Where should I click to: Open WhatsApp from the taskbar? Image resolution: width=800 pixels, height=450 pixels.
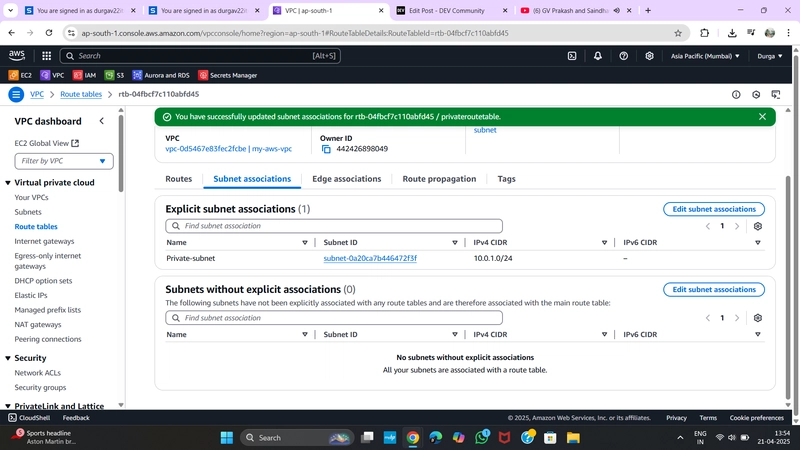coord(482,438)
